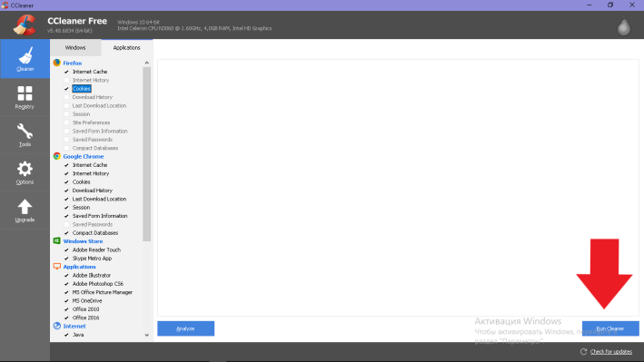The image size is (644, 362).
Task: Uncheck Office 2016 checkbox
Action: click(x=66, y=318)
